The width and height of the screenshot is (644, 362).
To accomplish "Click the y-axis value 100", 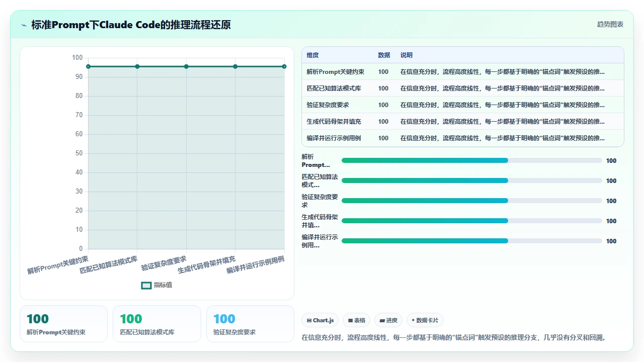I will (77, 58).
